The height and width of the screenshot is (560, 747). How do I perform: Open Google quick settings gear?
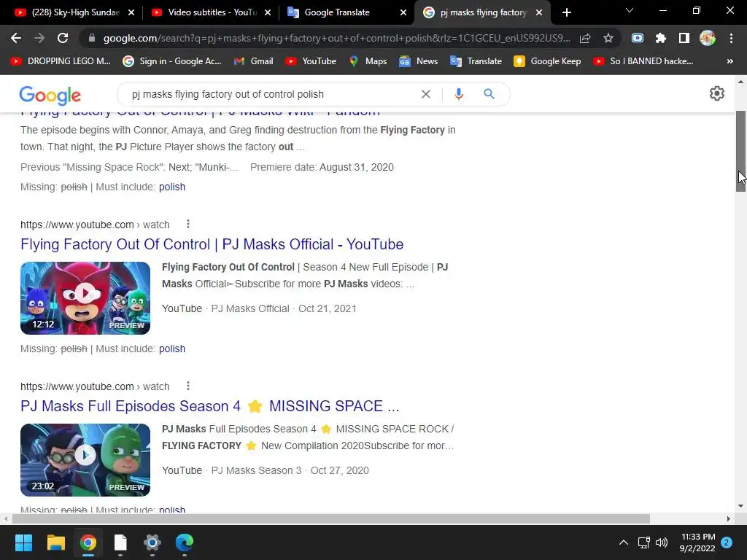pos(716,93)
